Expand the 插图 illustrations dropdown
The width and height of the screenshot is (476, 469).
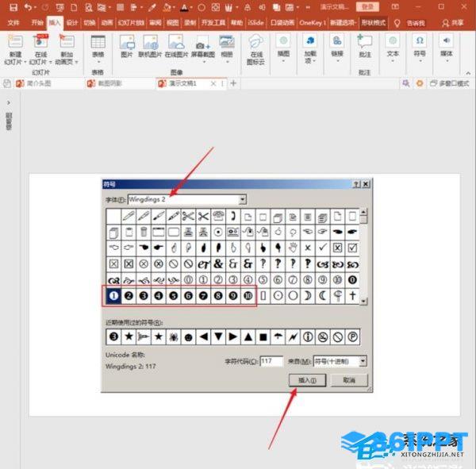point(283,61)
